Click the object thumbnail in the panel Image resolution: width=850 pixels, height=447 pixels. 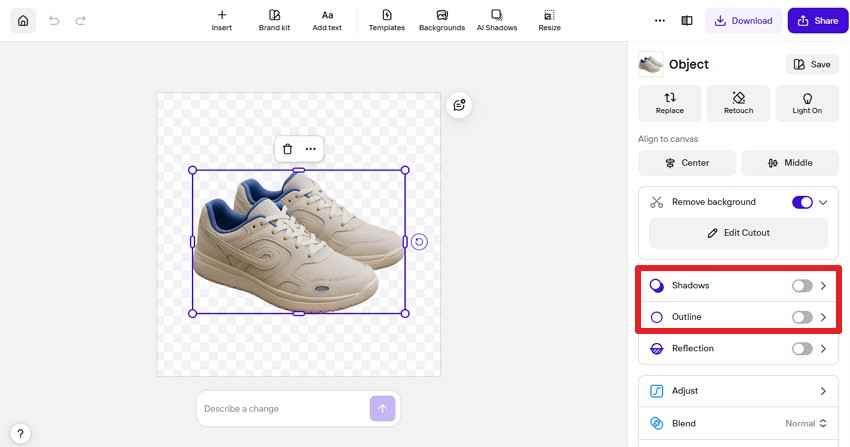pos(651,64)
